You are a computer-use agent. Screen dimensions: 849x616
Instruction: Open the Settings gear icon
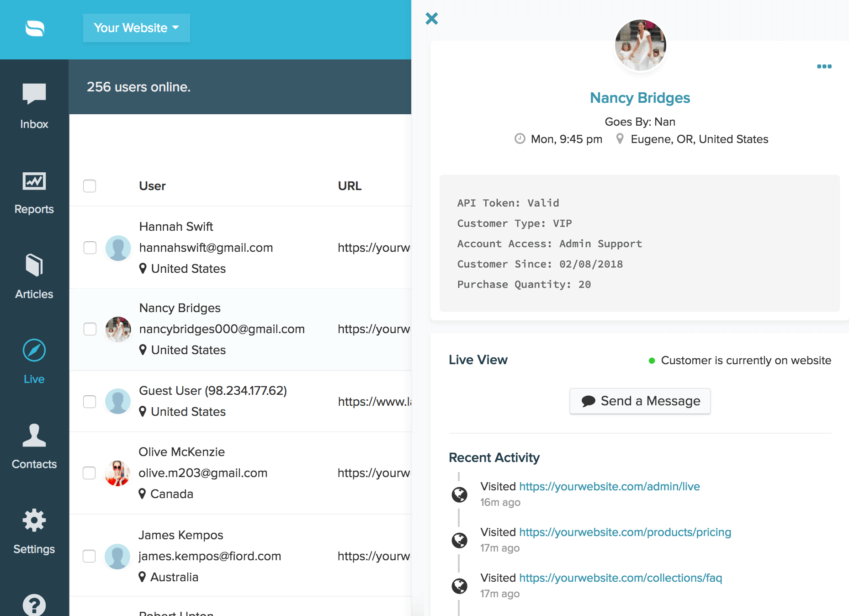pyautogui.click(x=34, y=520)
